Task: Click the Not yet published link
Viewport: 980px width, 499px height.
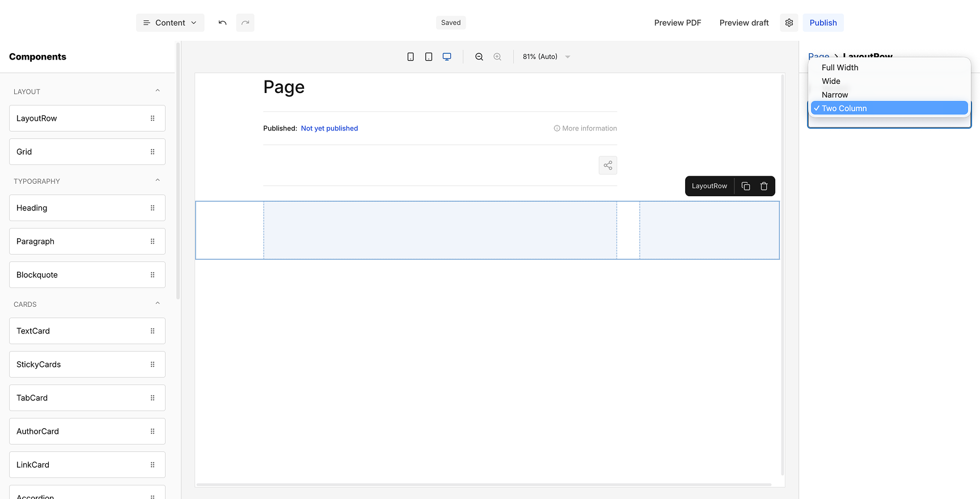Action: [x=330, y=128]
